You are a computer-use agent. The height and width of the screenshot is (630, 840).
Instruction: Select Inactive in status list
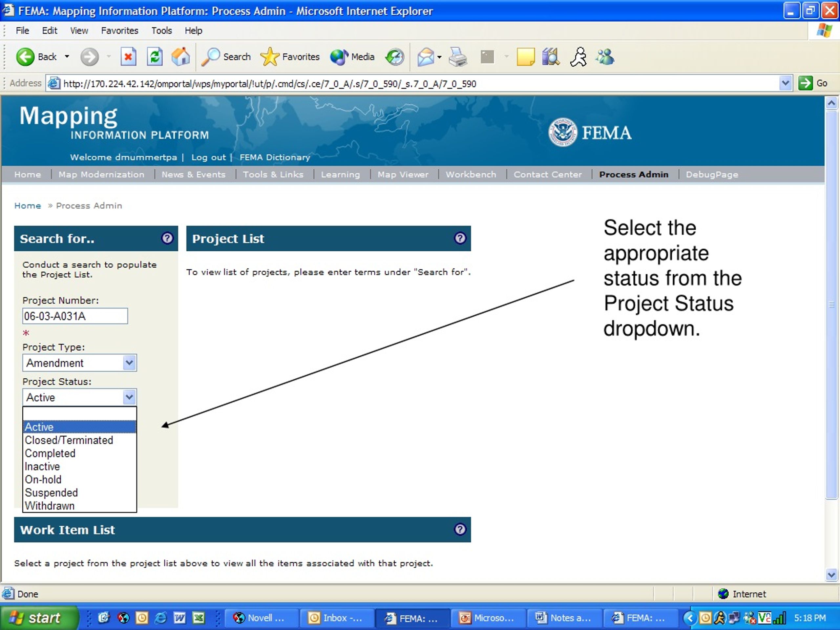click(79, 466)
